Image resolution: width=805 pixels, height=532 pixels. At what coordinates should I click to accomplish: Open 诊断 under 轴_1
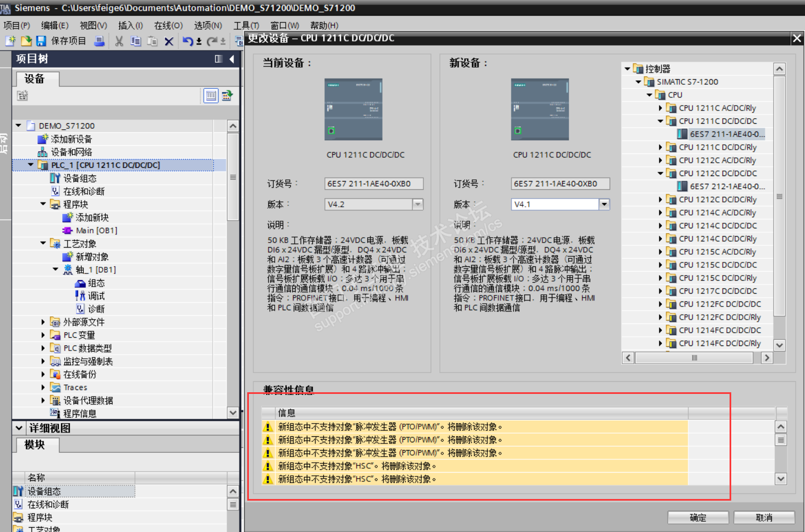[x=96, y=309]
